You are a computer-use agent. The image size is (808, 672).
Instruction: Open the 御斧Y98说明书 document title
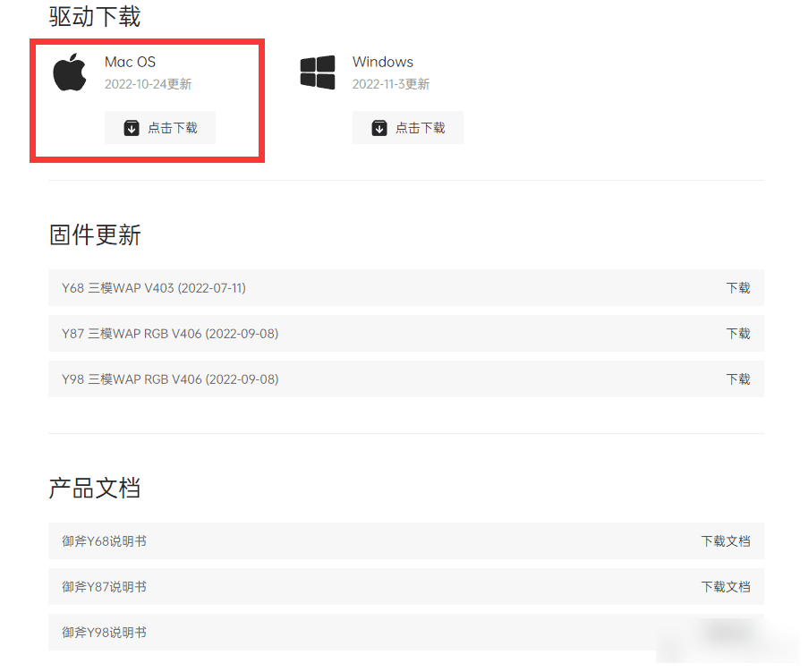point(104,633)
